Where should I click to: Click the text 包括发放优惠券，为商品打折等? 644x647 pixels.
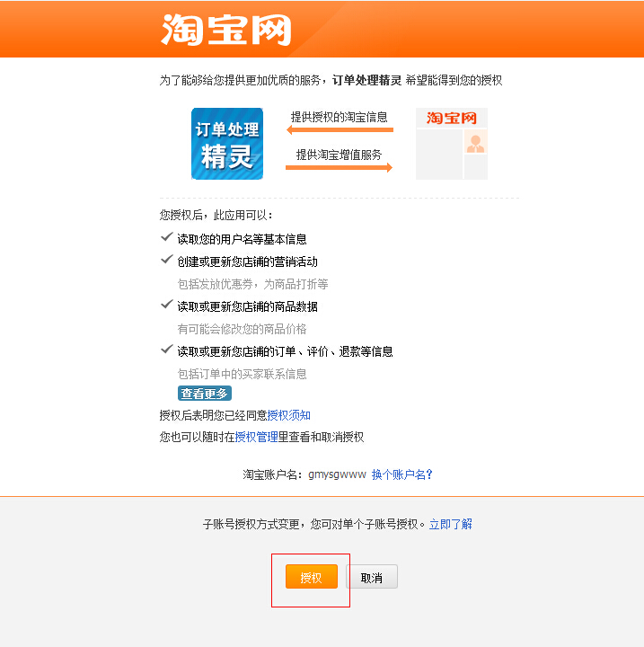[253, 284]
